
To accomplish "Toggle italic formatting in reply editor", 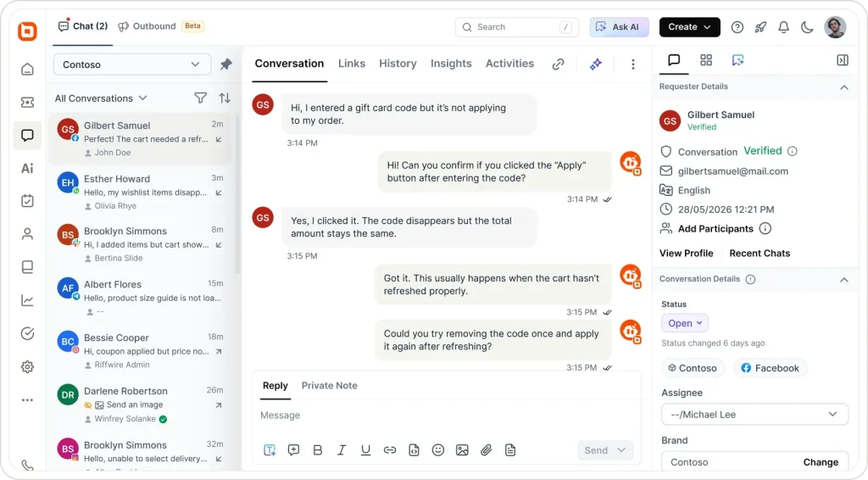I will pos(342,450).
